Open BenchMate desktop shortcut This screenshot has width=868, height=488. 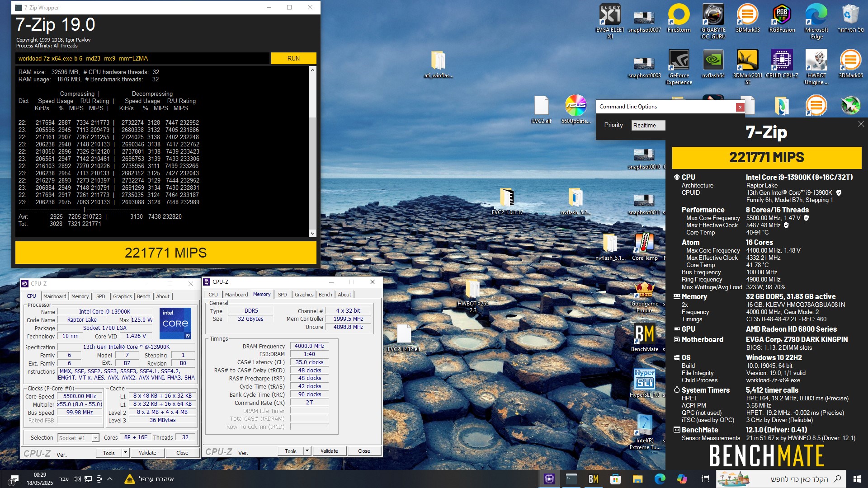tap(645, 338)
